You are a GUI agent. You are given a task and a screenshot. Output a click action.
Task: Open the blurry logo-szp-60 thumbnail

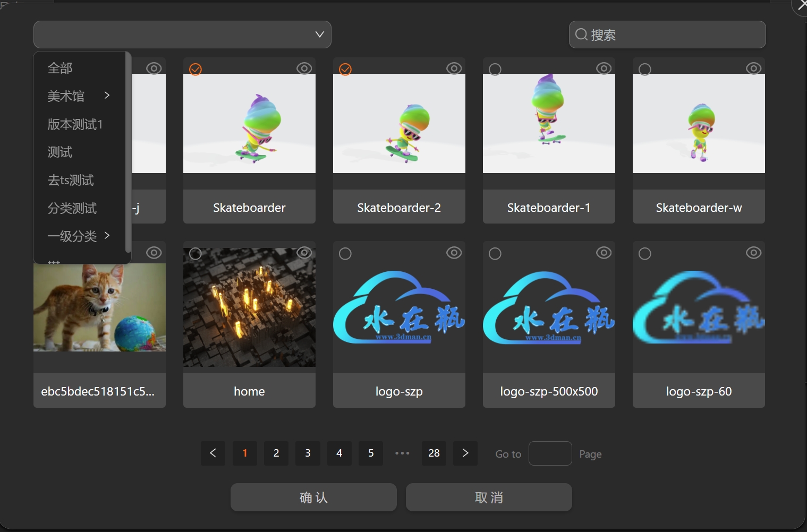tap(699, 307)
